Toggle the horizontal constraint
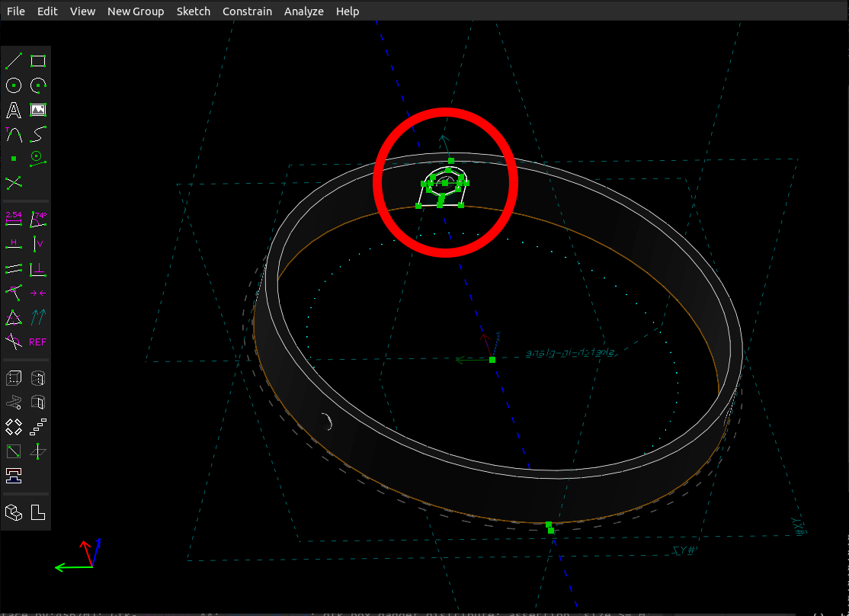 coord(14,243)
